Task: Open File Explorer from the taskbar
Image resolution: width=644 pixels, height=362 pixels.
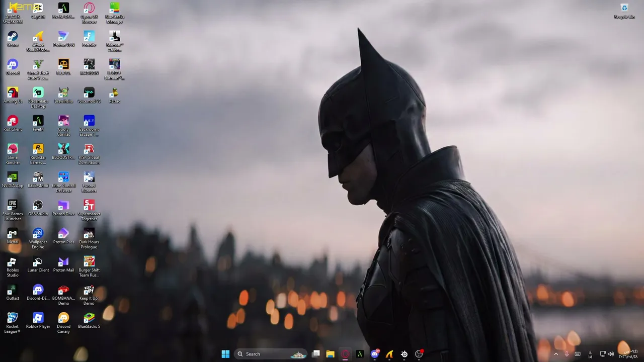Action: tap(330, 354)
